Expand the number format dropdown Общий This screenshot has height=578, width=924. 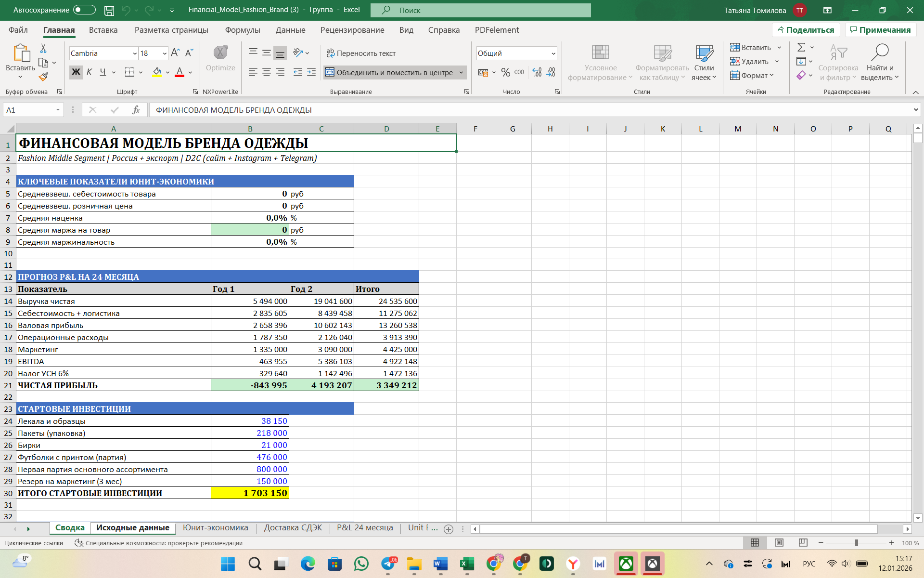[553, 53]
